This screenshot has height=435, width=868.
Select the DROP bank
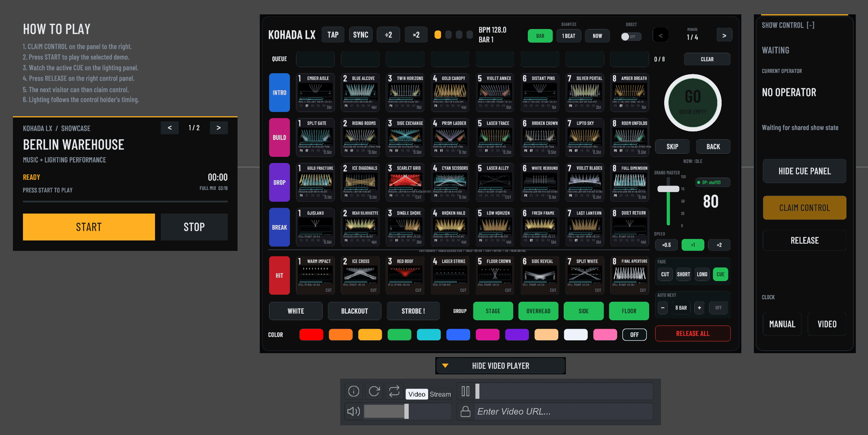tap(280, 182)
